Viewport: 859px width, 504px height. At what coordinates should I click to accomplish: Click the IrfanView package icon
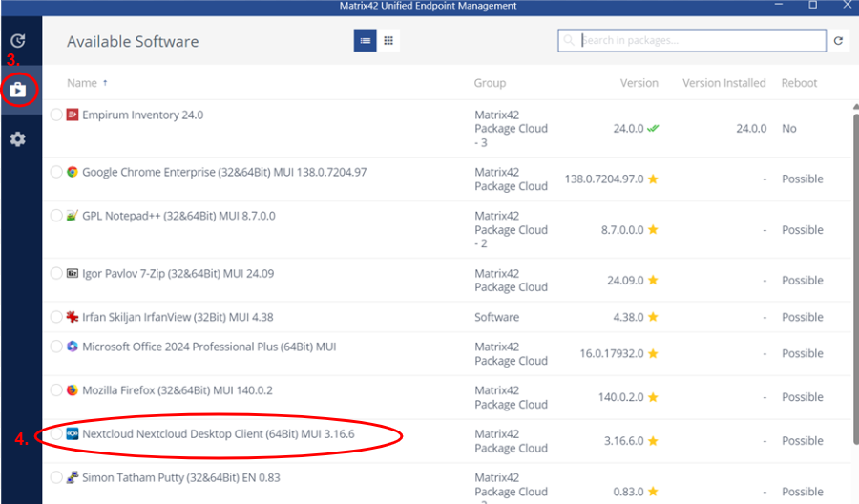73,317
